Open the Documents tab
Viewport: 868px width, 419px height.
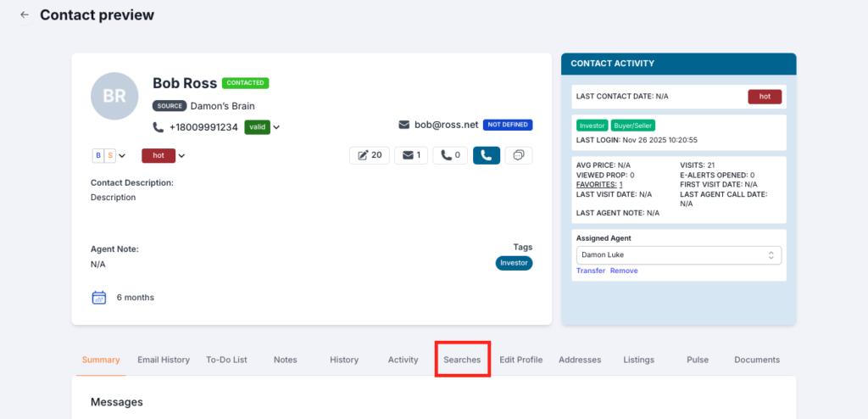pos(757,360)
